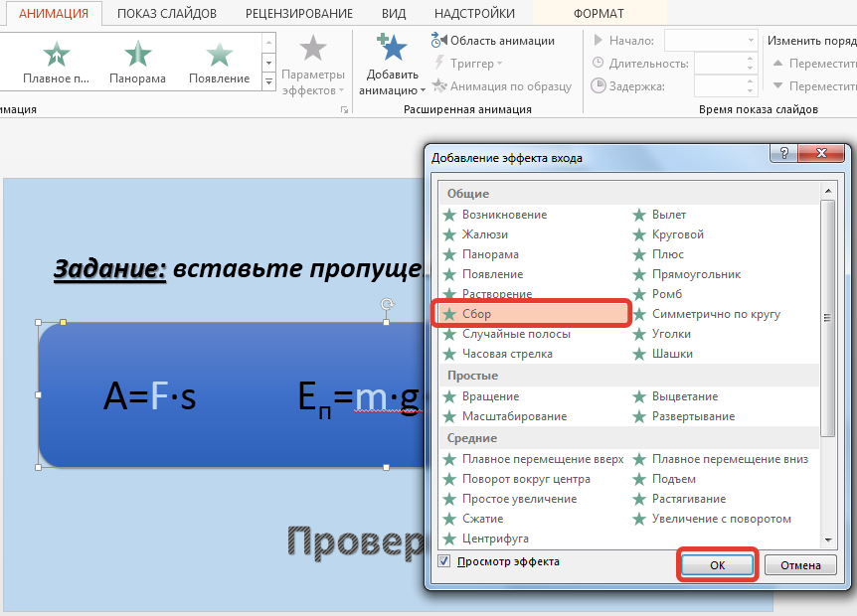Open animation group dialog launcher
Viewport: 857px width, 616px height.
tap(344, 109)
